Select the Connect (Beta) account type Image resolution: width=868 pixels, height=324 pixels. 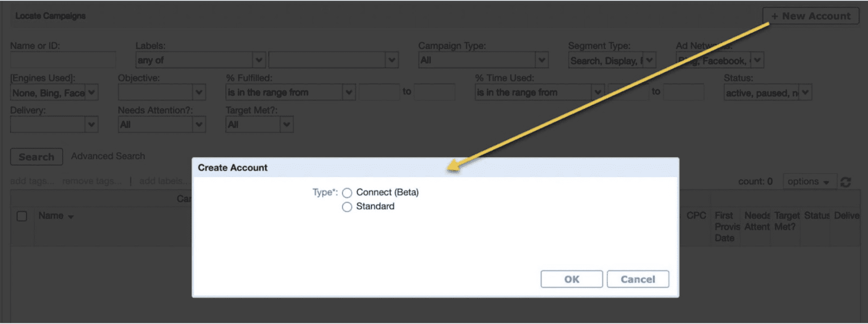347,193
